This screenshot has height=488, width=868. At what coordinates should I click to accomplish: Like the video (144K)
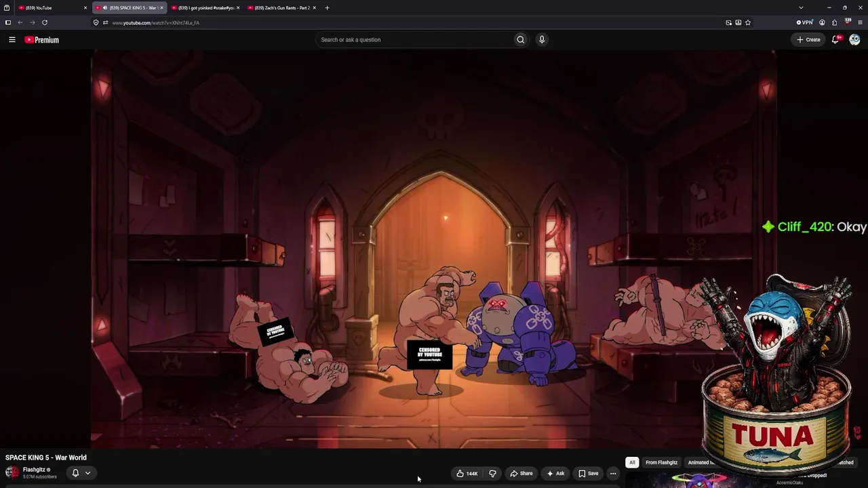click(x=467, y=473)
